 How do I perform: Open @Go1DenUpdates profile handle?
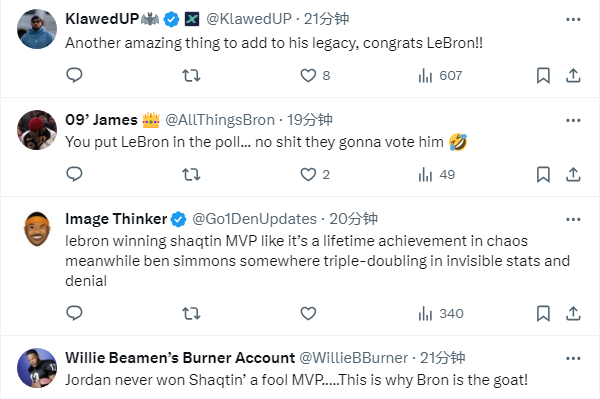[x=254, y=219]
